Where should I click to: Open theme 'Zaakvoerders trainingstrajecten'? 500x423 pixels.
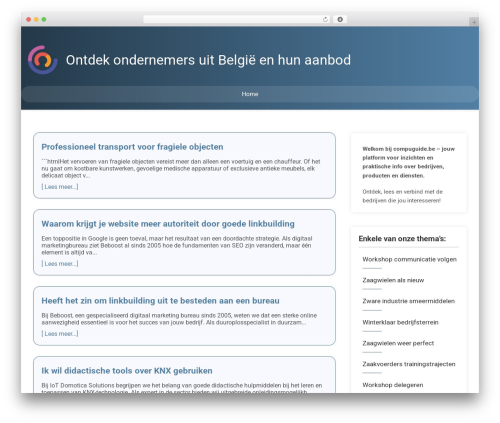point(409,364)
